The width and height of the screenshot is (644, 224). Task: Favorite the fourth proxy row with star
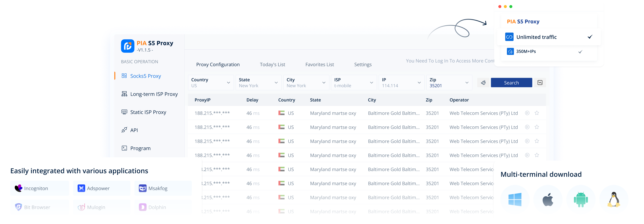[x=536, y=155]
